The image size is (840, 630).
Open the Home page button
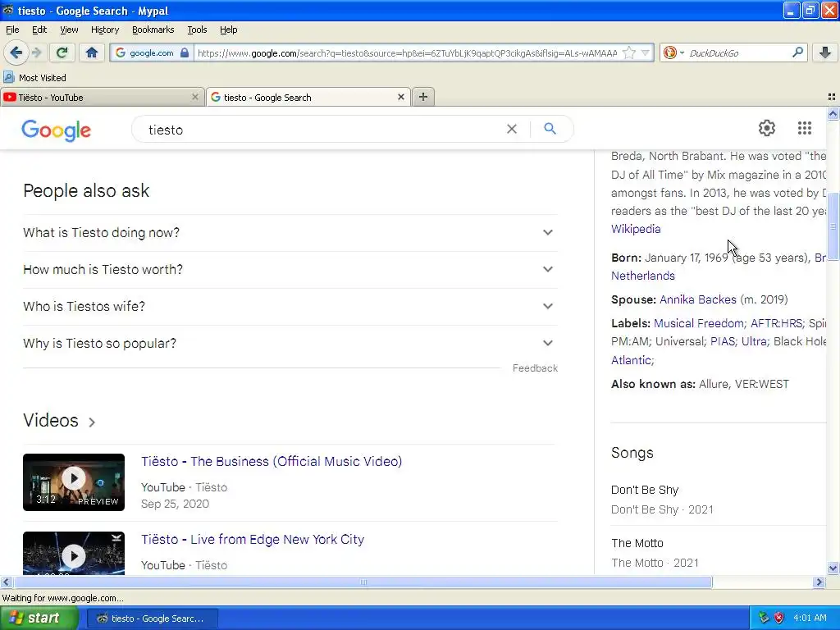click(92, 52)
